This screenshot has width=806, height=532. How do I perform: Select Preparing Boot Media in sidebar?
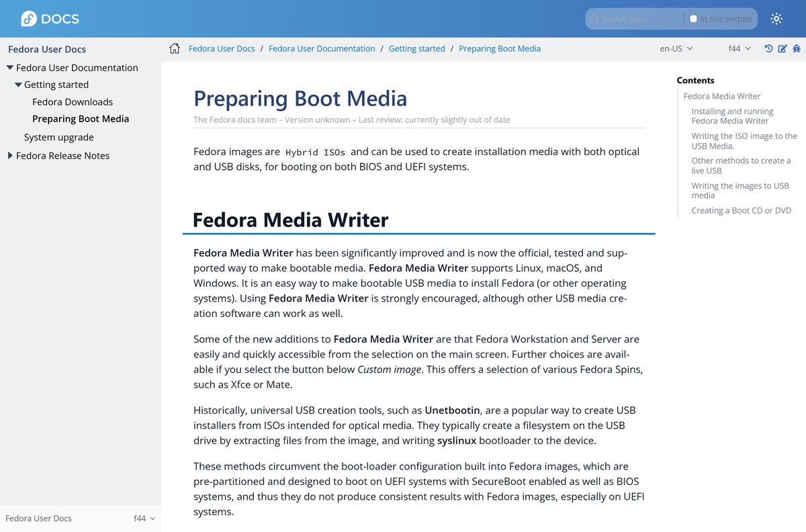81,119
